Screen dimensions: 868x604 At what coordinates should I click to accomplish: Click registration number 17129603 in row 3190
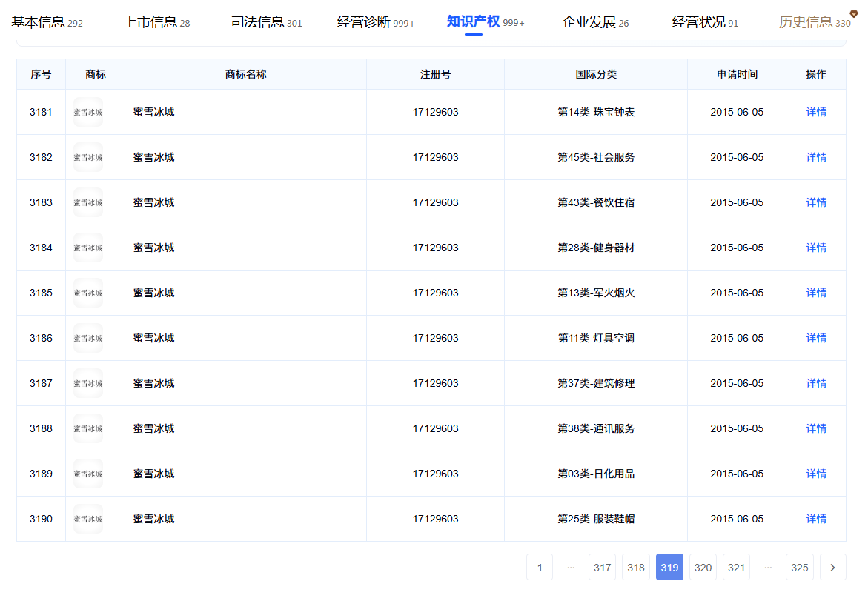click(436, 519)
